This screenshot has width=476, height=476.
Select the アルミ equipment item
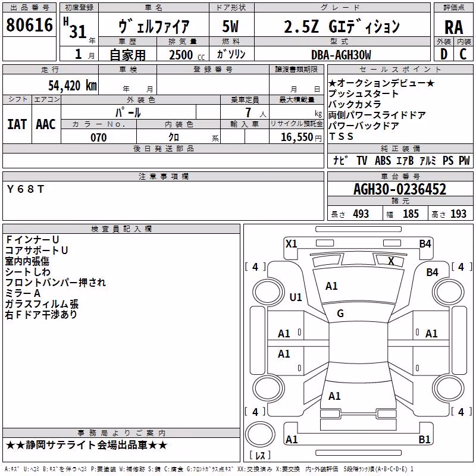pos(428,160)
